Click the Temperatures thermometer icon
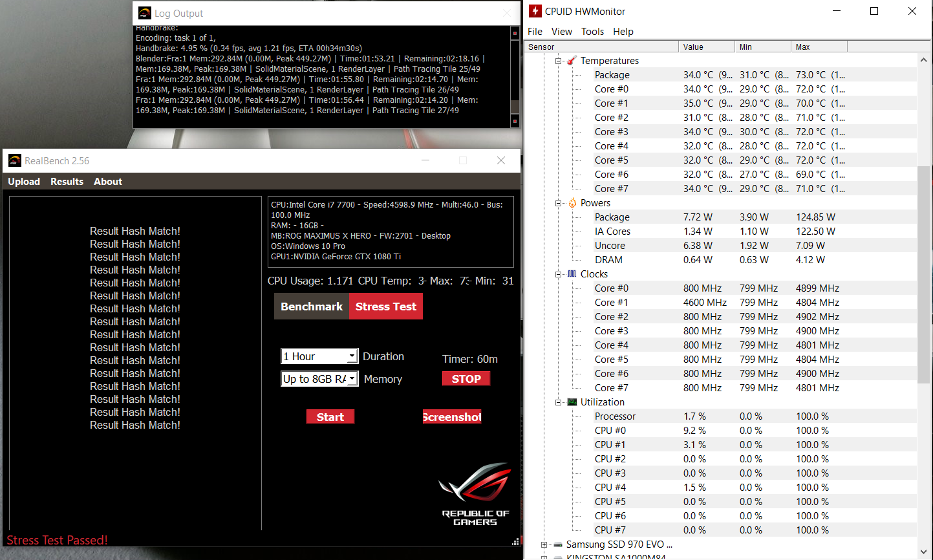 coord(572,61)
